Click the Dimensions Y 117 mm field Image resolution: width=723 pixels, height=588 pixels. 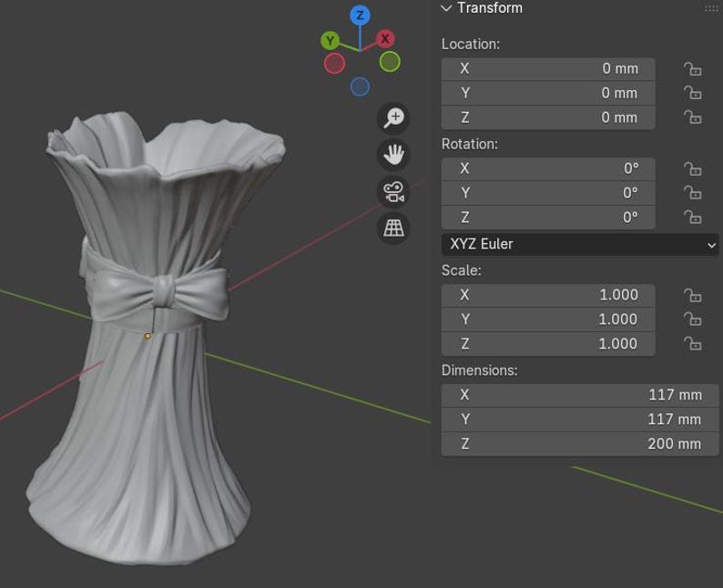580,420
